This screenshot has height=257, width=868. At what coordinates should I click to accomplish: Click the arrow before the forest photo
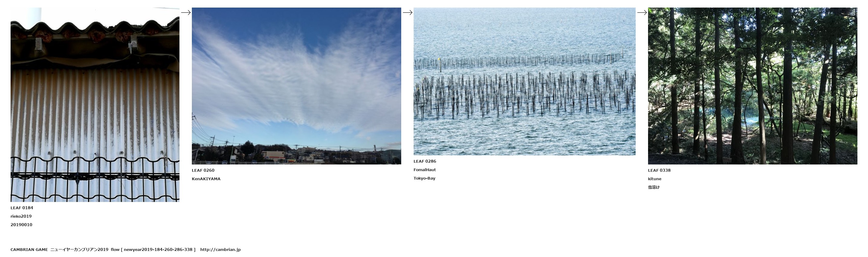tap(642, 12)
